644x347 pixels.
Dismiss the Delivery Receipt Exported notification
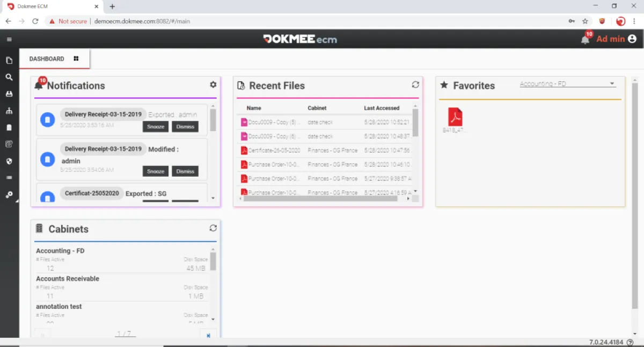pos(185,126)
